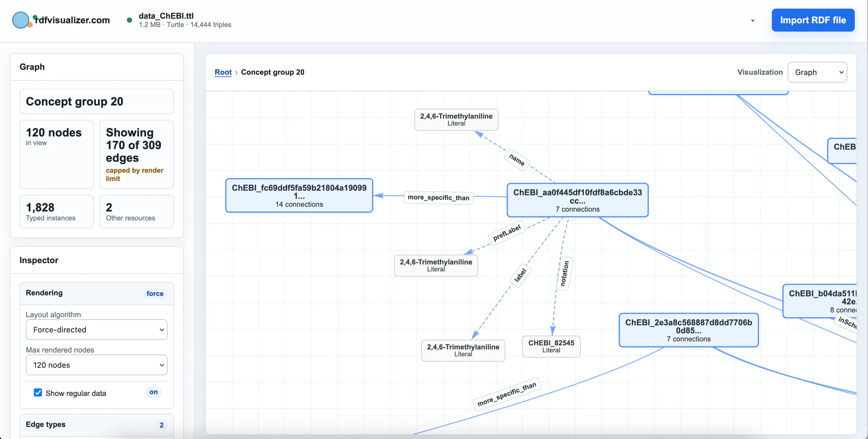The width and height of the screenshot is (868, 439).
Task: Click the 120 nodes in view card
Action: [x=57, y=154]
